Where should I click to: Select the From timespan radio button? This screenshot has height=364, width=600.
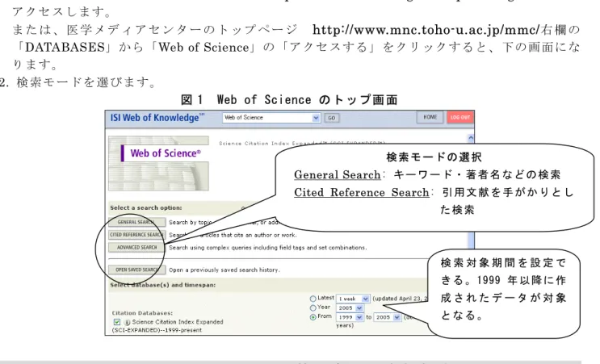coord(313,317)
